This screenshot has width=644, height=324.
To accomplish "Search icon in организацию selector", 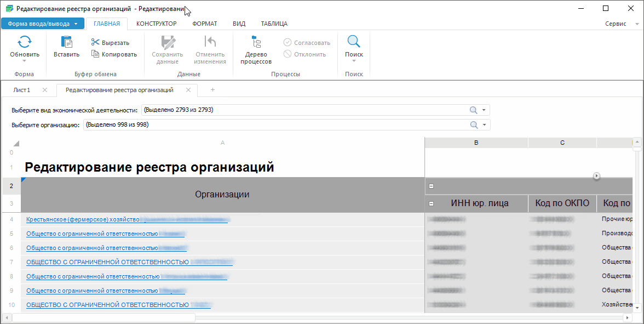I will 474,124.
